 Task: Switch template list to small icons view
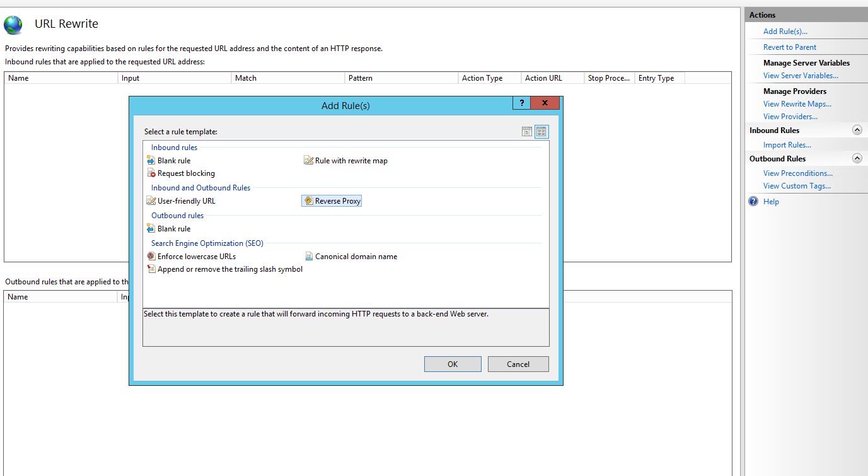[526, 131]
